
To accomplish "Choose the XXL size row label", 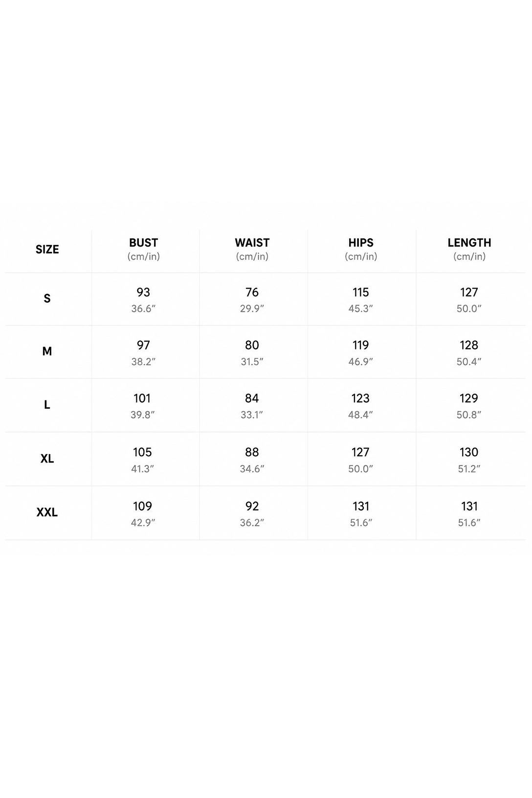I will point(47,512).
